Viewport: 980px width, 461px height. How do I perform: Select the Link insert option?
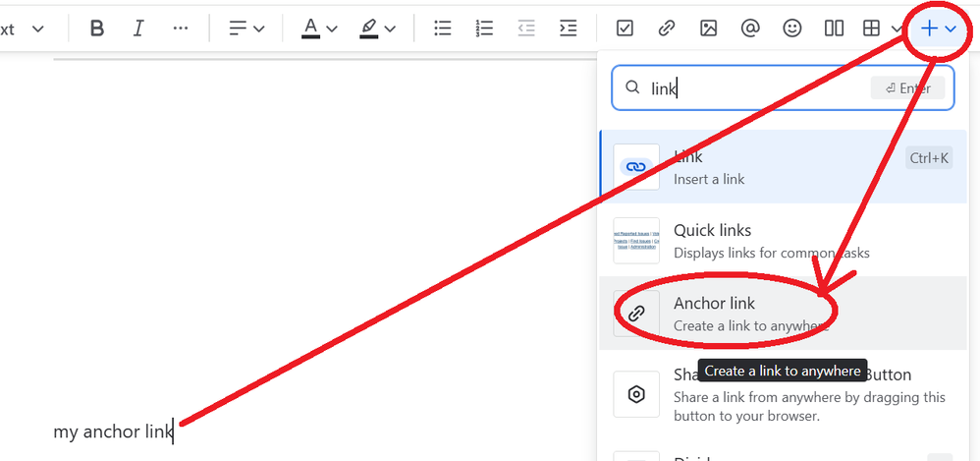[783, 166]
